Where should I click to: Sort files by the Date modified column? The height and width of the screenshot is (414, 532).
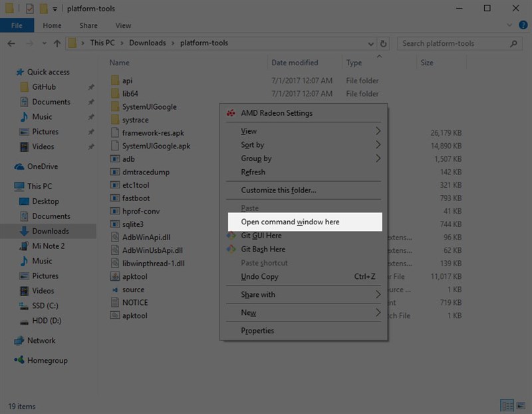(294, 63)
